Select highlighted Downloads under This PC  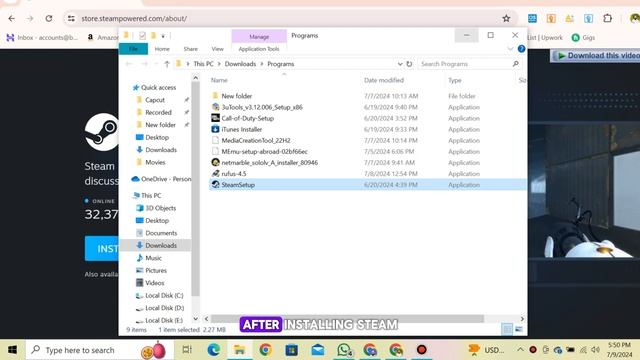tap(157, 245)
